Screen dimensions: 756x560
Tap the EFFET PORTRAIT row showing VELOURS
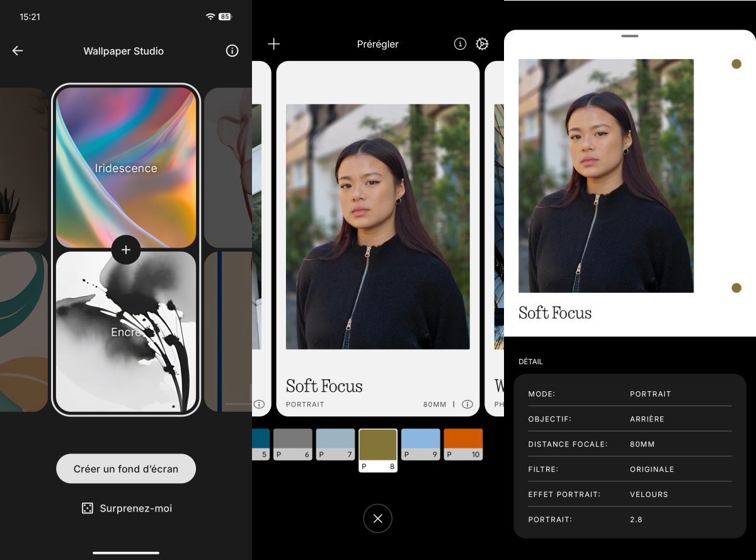click(629, 494)
